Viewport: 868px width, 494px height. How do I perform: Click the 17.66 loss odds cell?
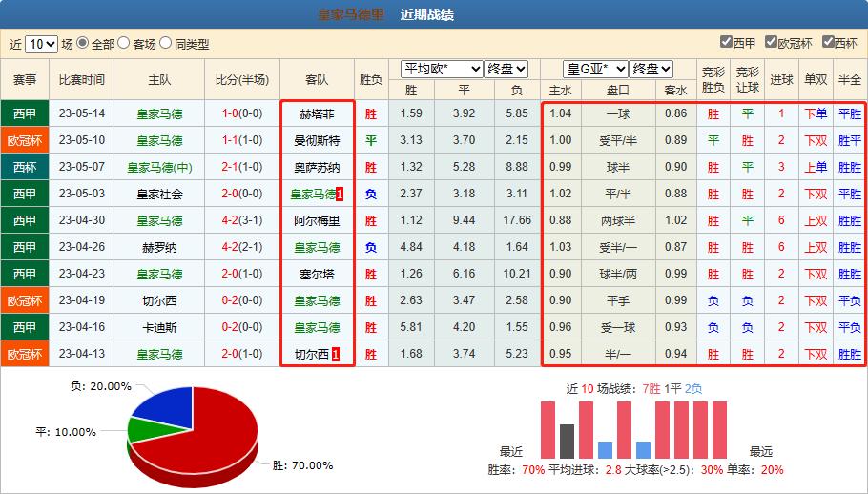(x=517, y=220)
